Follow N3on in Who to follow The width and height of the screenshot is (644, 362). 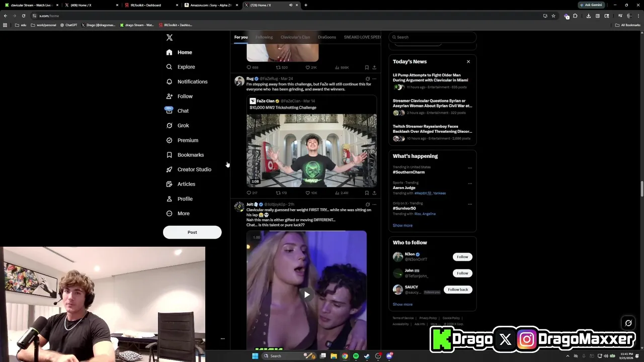click(x=462, y=257)
